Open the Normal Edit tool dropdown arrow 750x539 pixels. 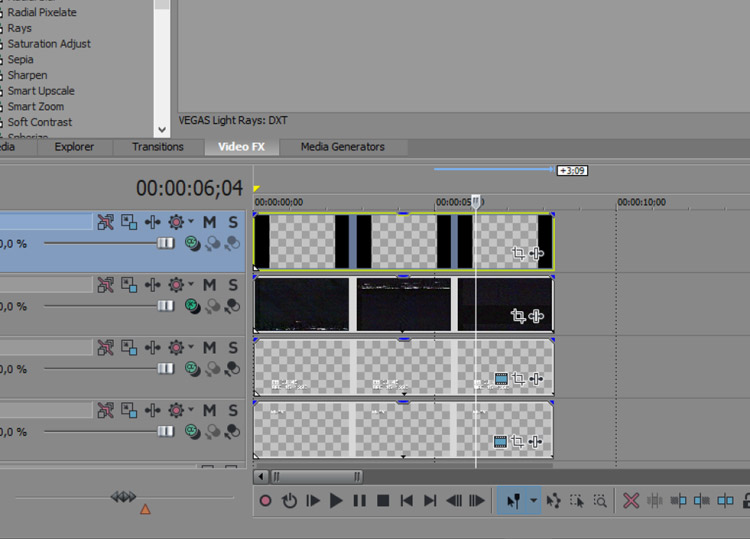click(x=533, y=501)
